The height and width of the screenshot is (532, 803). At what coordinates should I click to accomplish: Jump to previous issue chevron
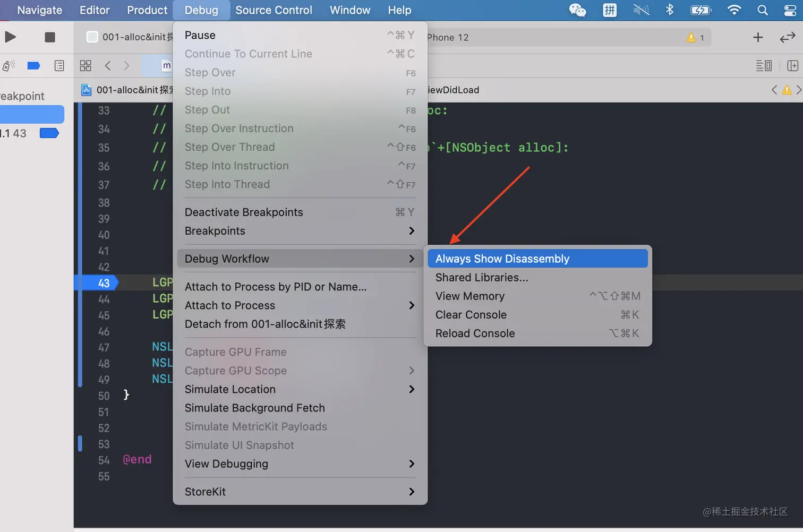[774, 90]
